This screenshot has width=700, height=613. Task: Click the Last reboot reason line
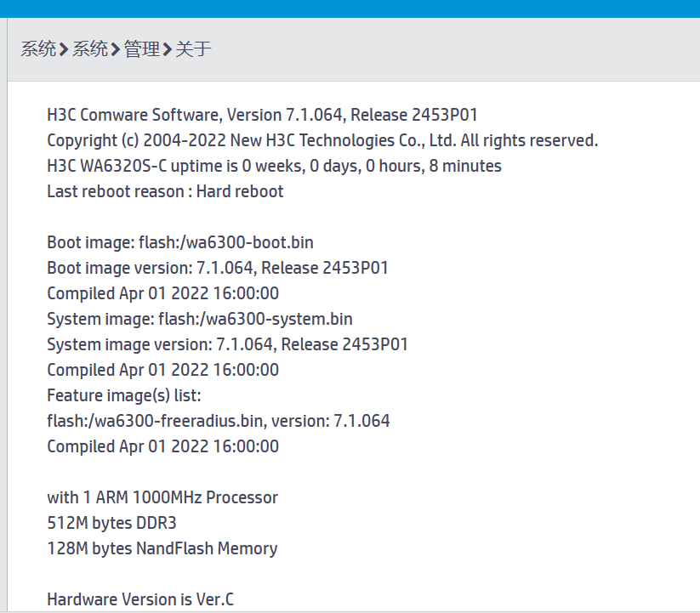[x=165, y=191]
